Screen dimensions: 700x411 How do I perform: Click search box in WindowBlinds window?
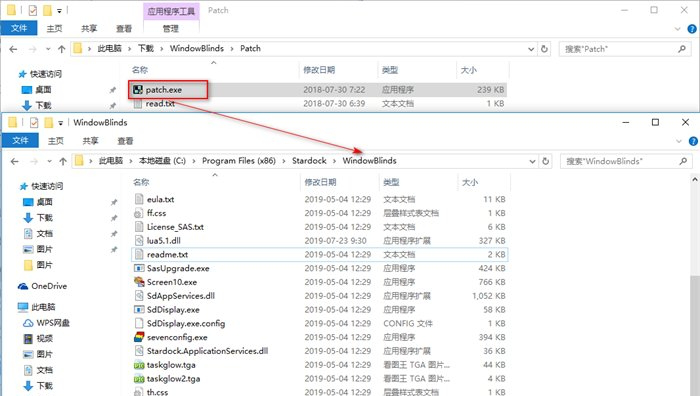tap(626, 161)
